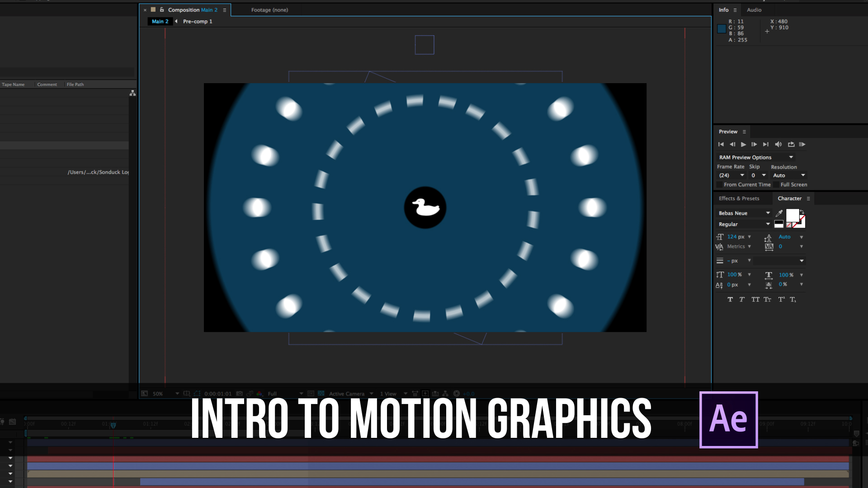Image resolution: width=868 pixels, height=488 pixels.
Task: Click the white fill color swatch
Action: point(793,216)
